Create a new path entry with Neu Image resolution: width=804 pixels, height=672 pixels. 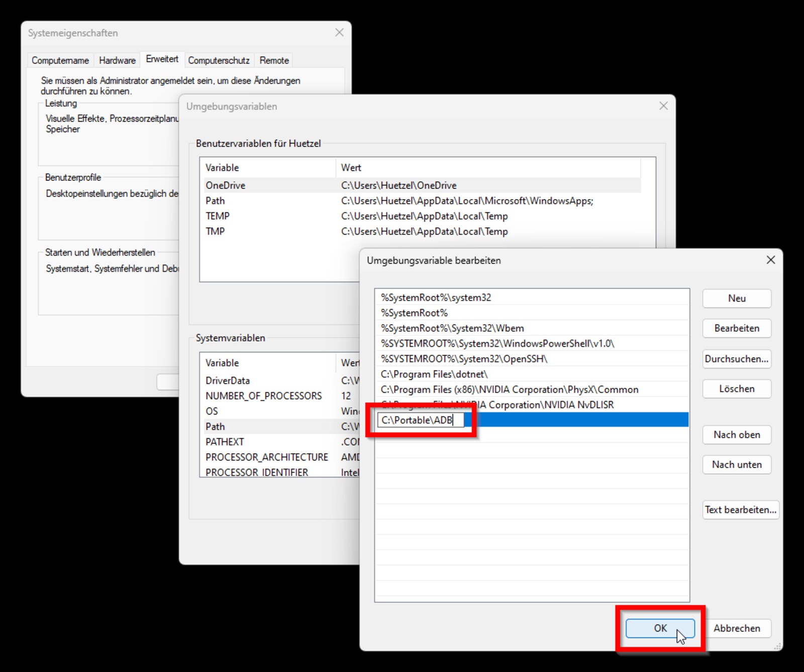click(736, 298)
